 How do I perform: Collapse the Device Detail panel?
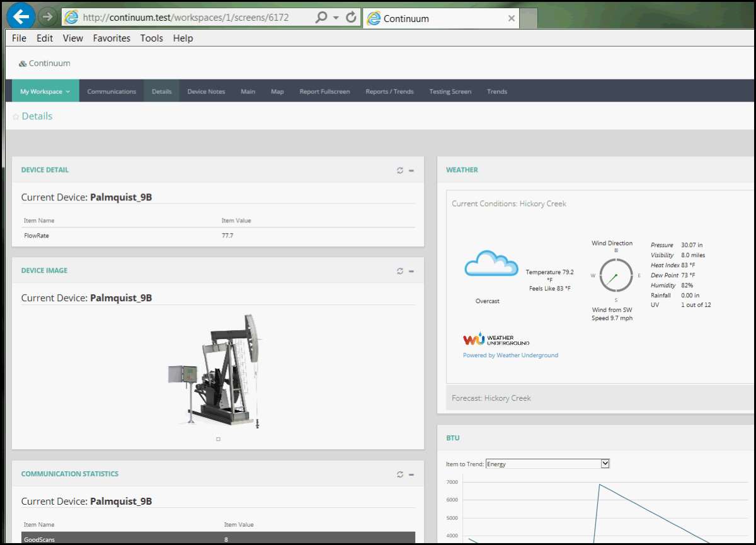point(411,170)
